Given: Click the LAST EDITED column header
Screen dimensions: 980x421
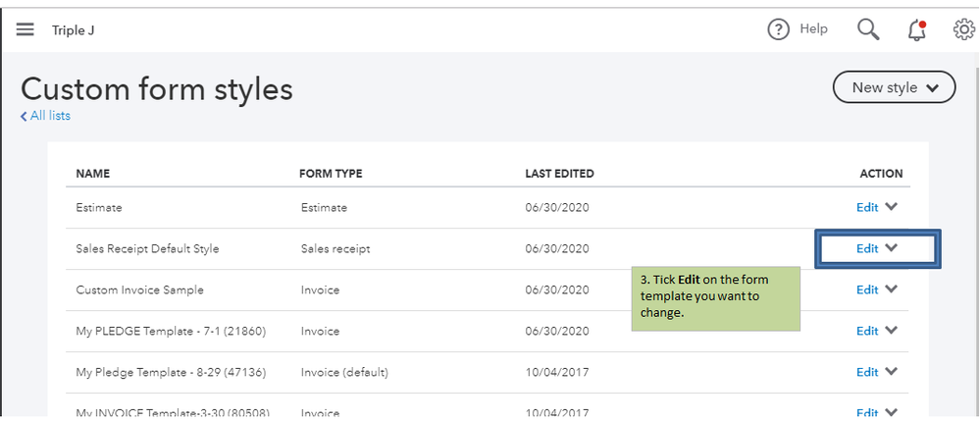Looking at the screenshot, I should (559, 174).
